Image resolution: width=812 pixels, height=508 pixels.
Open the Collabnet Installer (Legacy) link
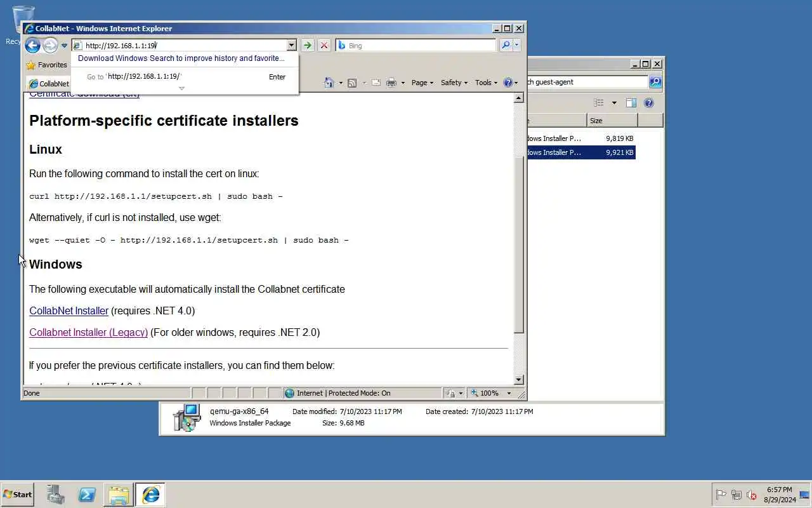coord(88,332)
